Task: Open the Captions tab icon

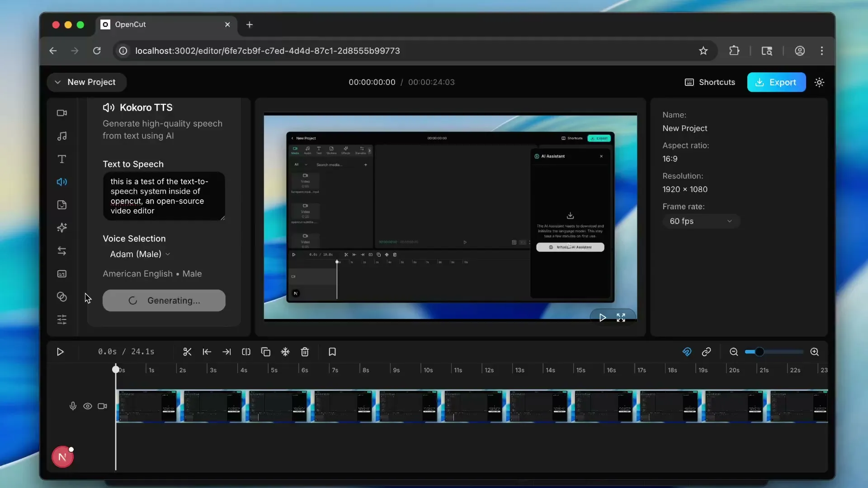Action: pos(62,274)
